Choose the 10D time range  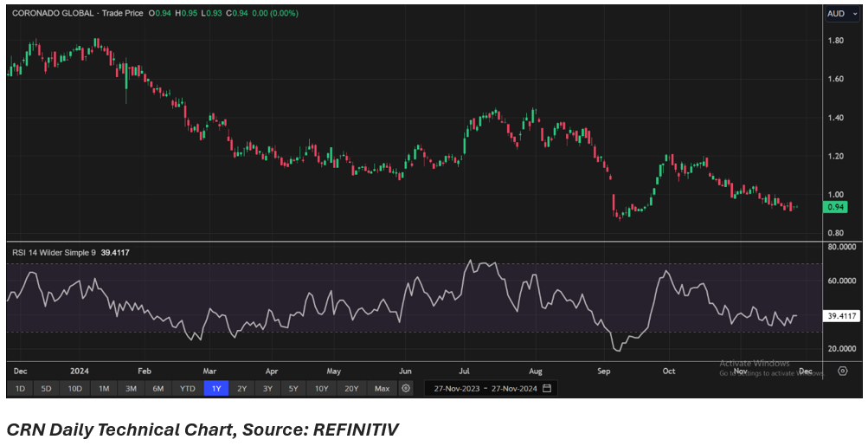tap(76, 388)
